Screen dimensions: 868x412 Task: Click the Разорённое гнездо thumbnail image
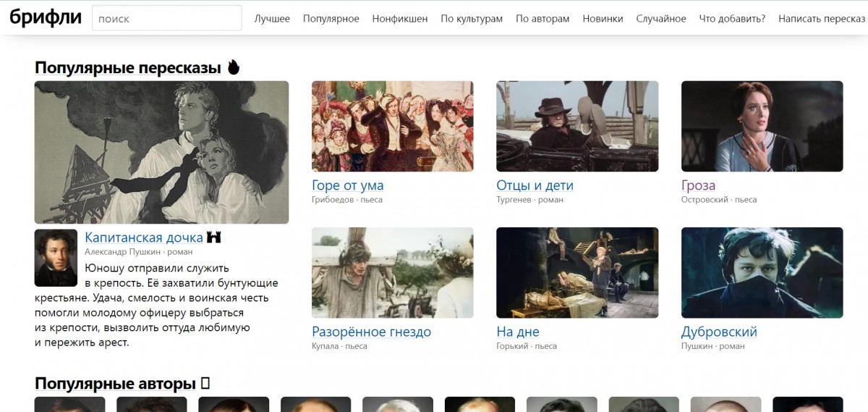(393, 273)
